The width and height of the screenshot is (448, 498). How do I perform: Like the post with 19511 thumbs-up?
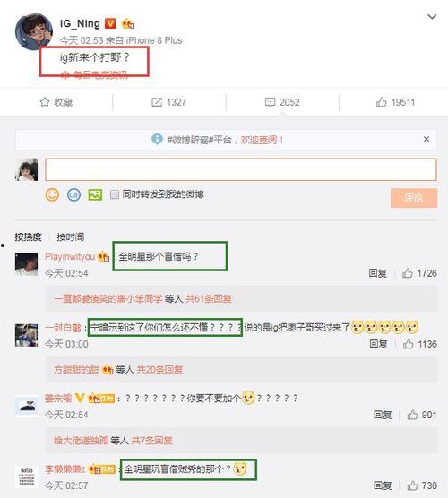(382, 102)
